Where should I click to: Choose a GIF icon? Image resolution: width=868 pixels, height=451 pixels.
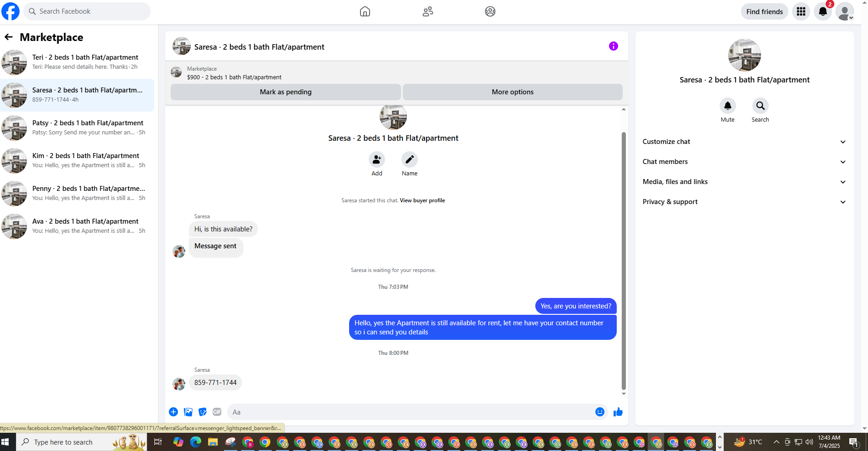coord(217,412)
